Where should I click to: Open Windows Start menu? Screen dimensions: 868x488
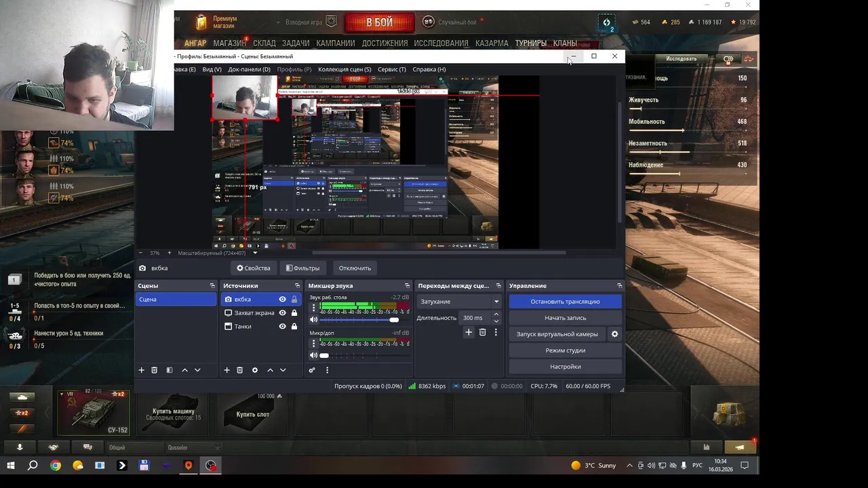click(x=11, y=466)
